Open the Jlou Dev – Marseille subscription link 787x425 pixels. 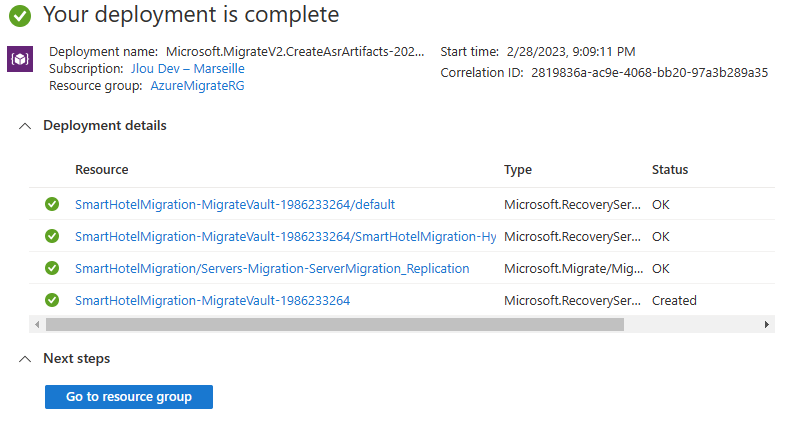(x=188, y=69)
